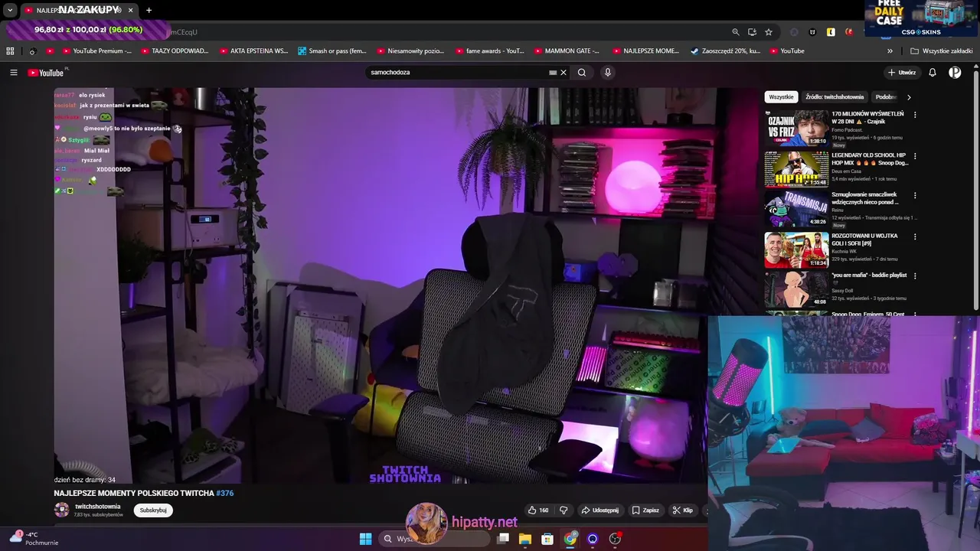
Task: Select the Podobne filter chip
Action: coord(887,97)
